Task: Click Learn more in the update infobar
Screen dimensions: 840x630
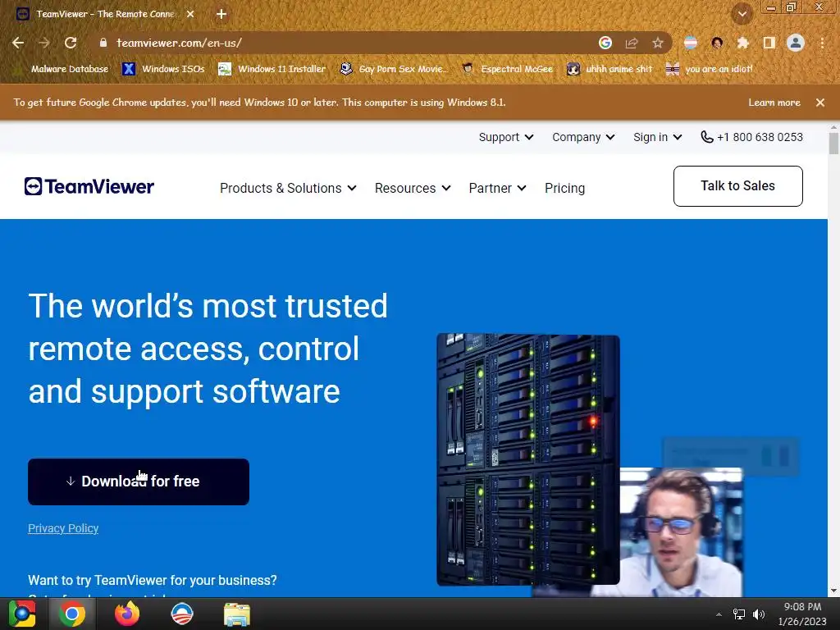Action: coord(774,103)
